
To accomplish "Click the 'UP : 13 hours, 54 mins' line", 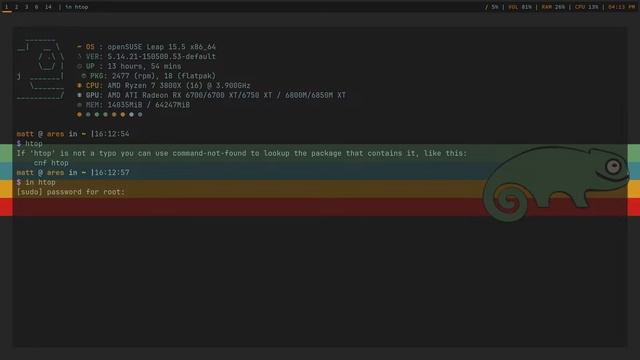I will (129, 66).
